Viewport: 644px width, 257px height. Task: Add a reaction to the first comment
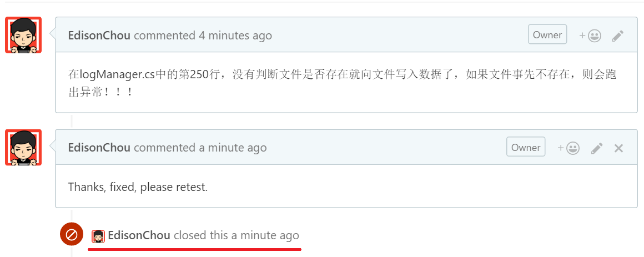[590, 36]
